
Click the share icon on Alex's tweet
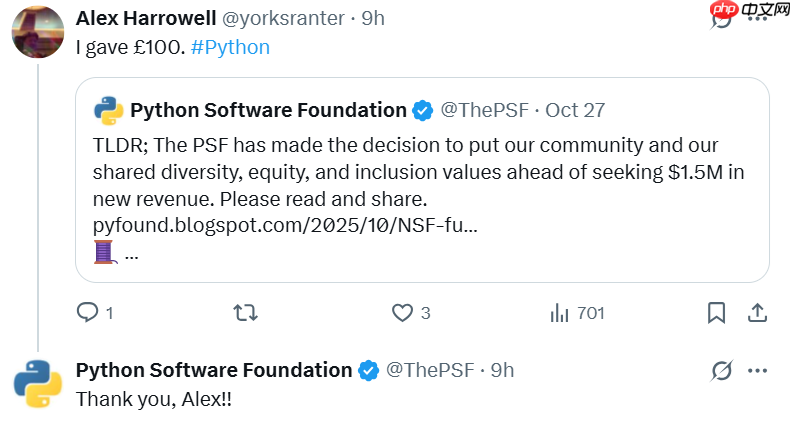[757, 313]
